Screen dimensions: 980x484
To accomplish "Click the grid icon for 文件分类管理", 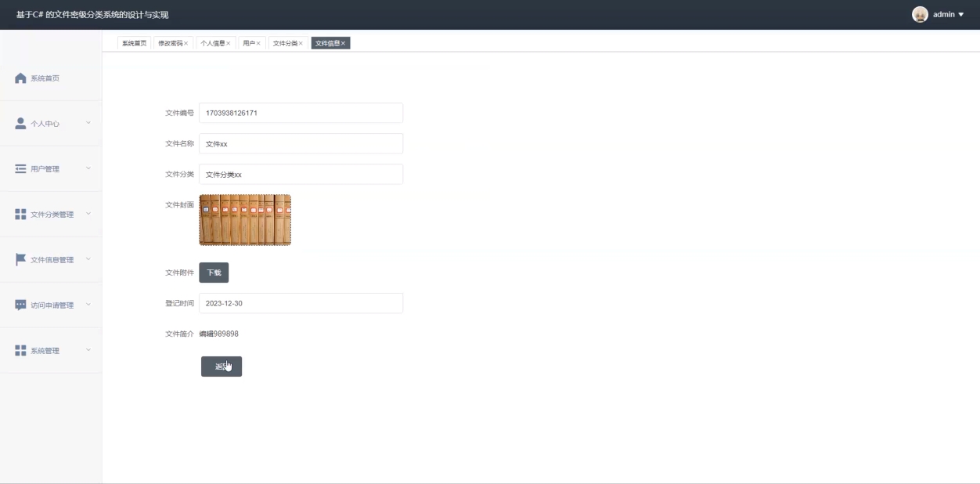I will click(x=21, y=215).
